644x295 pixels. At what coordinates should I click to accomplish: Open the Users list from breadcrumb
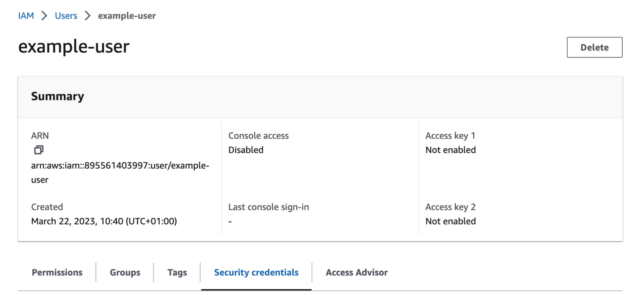point(66,16)
